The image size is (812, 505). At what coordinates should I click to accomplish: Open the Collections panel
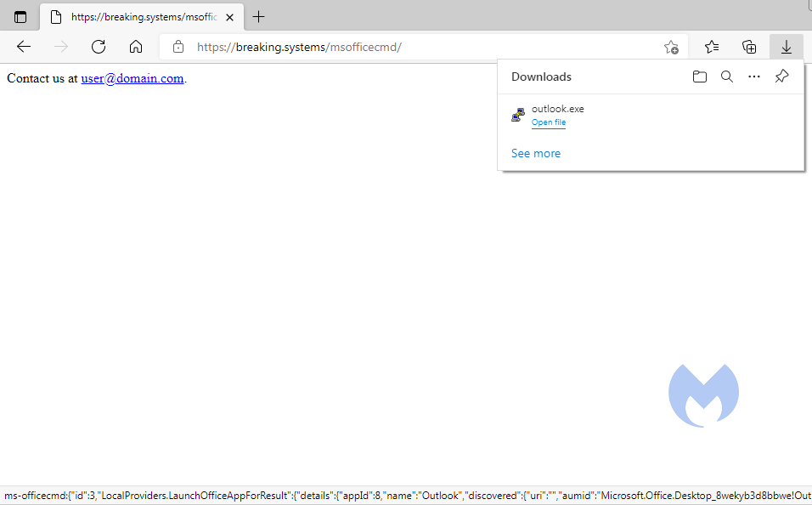[749, 47]
